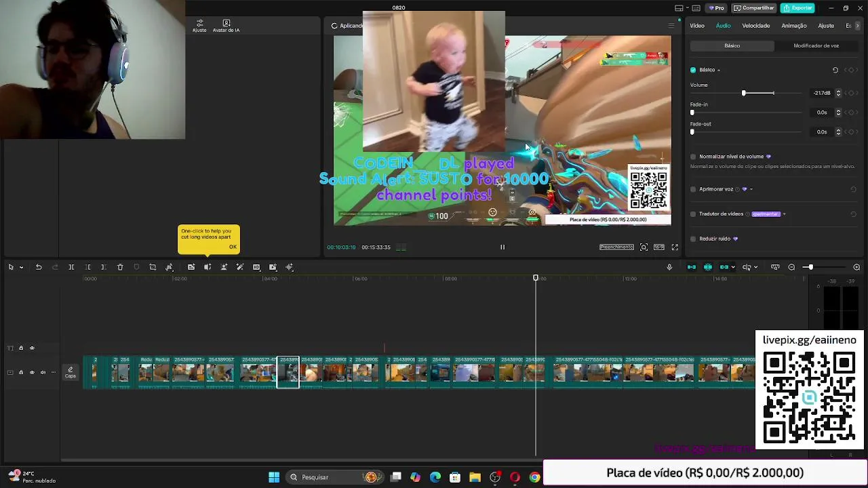868x488 pixels.
Task: Open the layout switcher icon in title bar
Action: pos(679,8)
